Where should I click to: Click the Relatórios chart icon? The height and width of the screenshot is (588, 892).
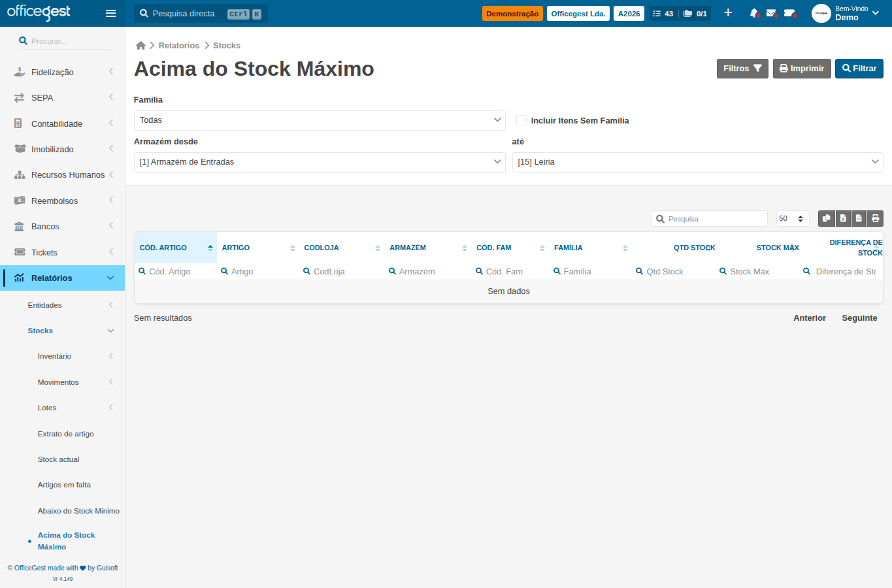point(20,278)
